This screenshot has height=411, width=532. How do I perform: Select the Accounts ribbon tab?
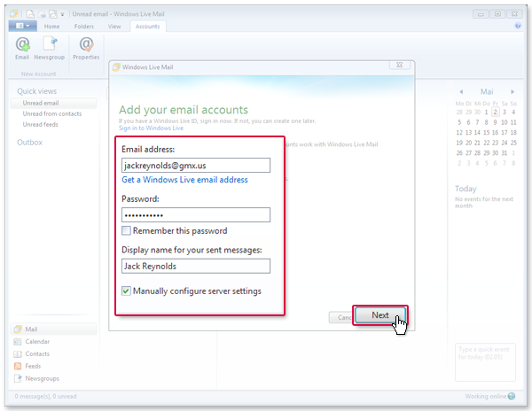147,27
